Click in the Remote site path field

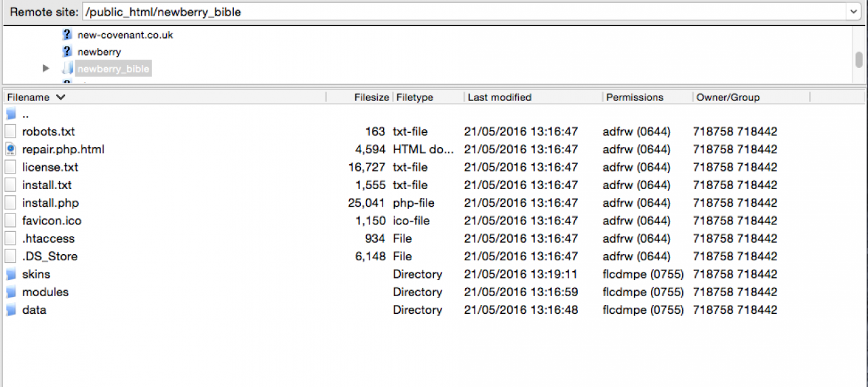click(x=461, y=12)
